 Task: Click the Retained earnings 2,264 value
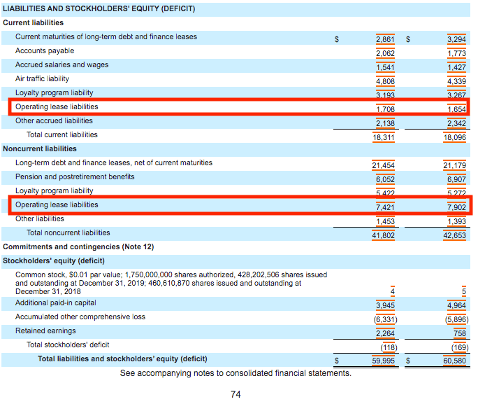pyautogui.click(x=385, y=333)
